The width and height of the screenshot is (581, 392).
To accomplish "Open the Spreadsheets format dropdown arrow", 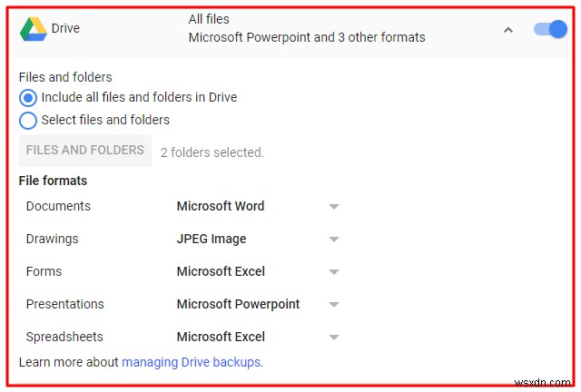I will pos(333,338).
